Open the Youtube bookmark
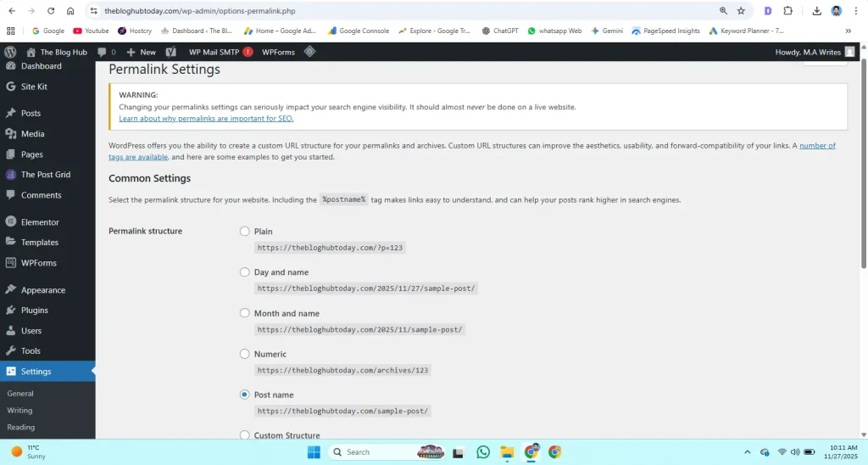This screenshot has width=868, height=465. [x=92, y=31]
